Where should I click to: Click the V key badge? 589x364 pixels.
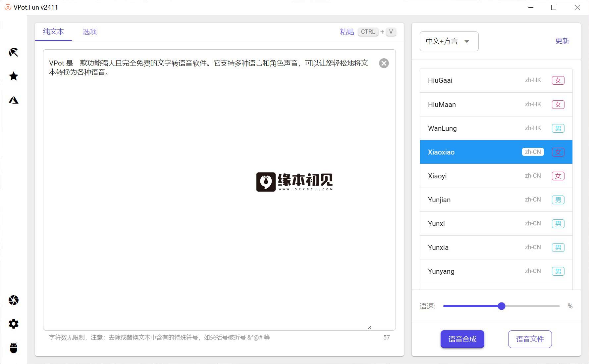[x=391, y=32]
